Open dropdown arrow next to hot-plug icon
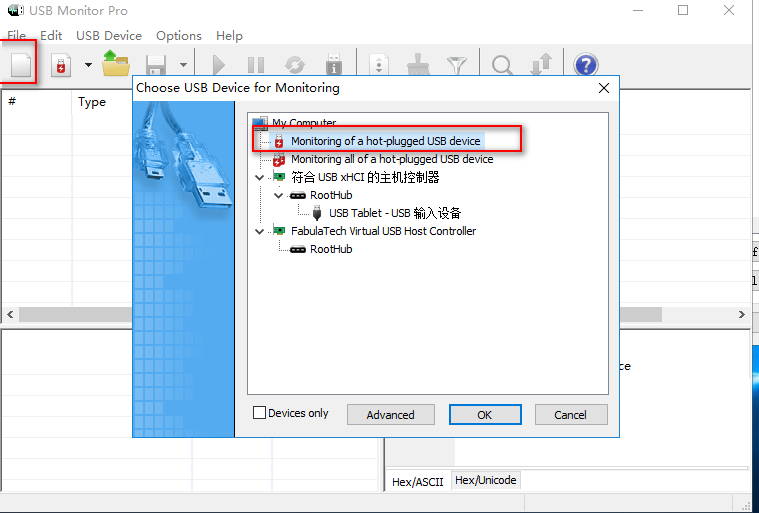 click(88, 65)
